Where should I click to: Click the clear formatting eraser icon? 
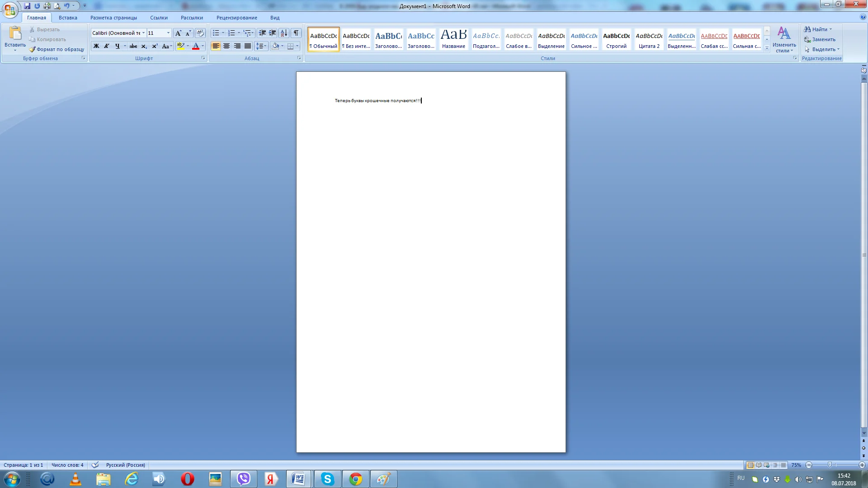(x=200, y=33)
